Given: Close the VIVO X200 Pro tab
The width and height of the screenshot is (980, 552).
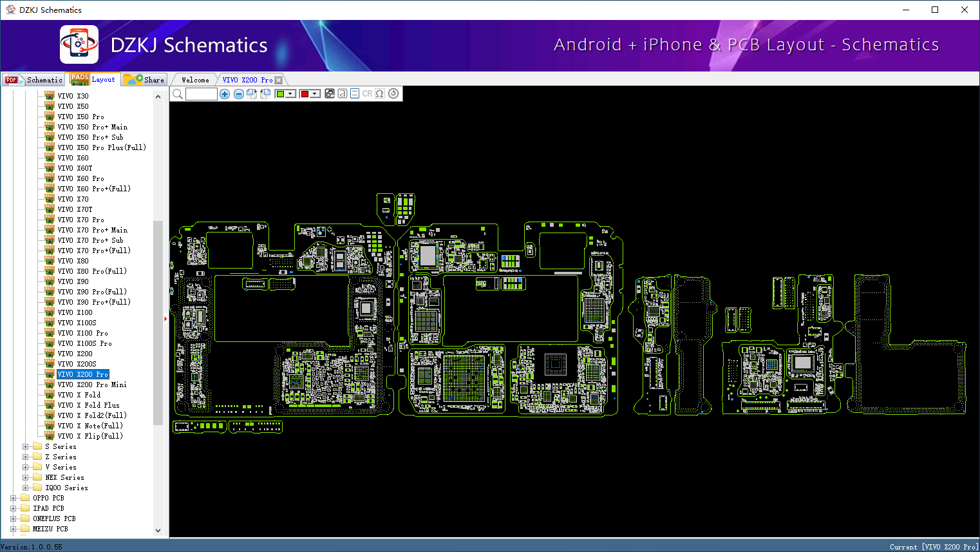Looking at the screenshot, I should 279,80.
